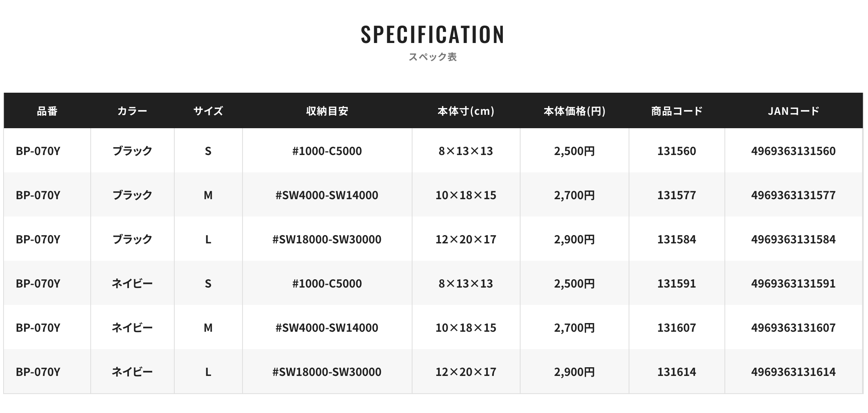Click the 収納目安 column header
Screen dimensions: 868x413
point(327,111)
